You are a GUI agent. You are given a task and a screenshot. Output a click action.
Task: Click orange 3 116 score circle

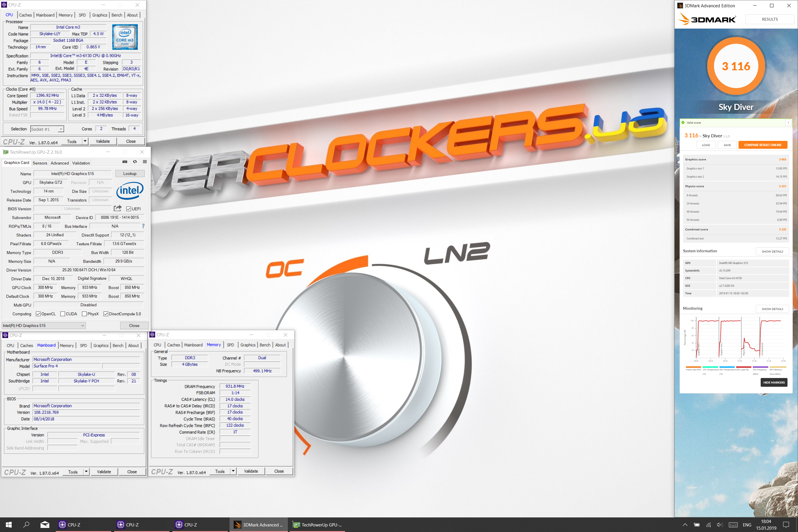point(736,66)
